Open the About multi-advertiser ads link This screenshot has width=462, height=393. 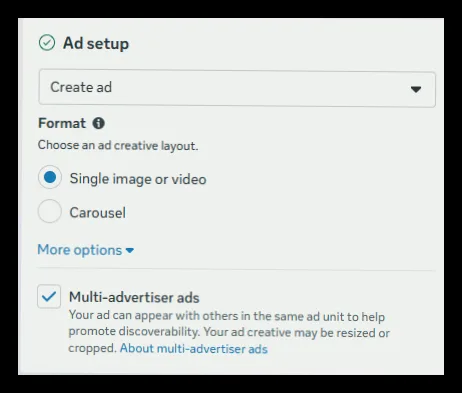point(194,349)
